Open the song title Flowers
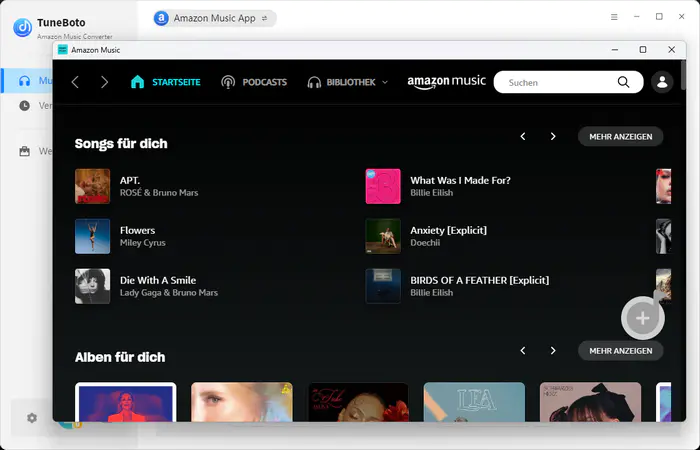 click(x=138, y=230)
